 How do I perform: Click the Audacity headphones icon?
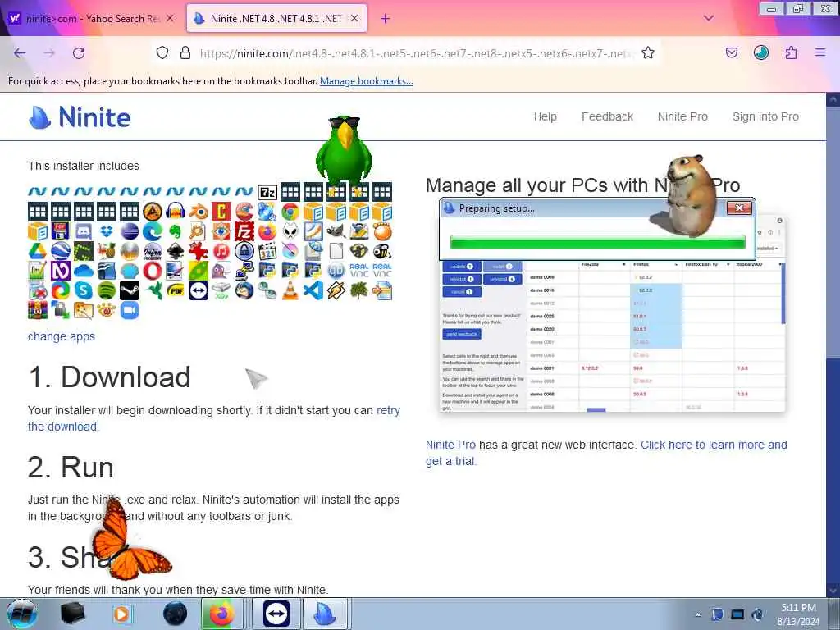[x=176, y=212]
